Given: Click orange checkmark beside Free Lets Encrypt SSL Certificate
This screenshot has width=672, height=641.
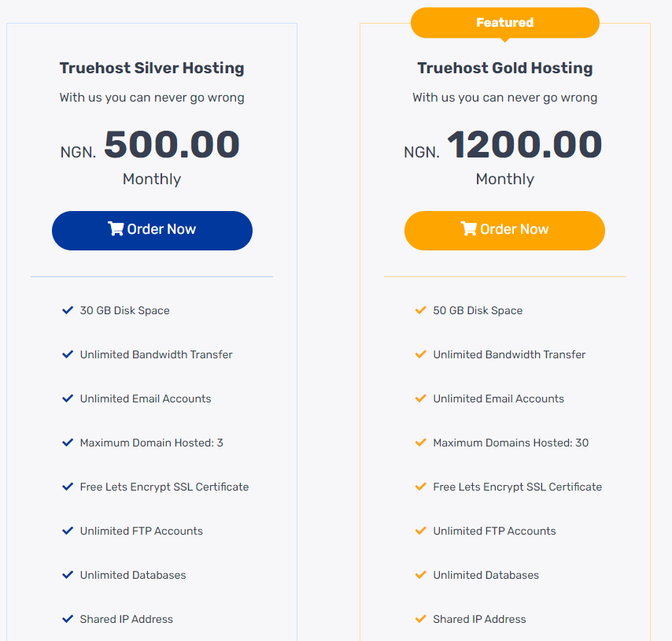Looking at the screenshot, I should [421, 487].
